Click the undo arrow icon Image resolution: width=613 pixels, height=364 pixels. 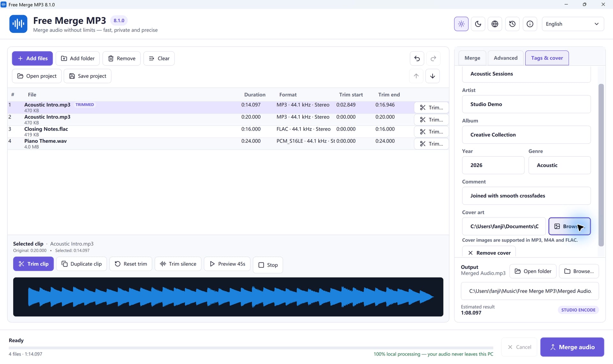tap(417, 58)
